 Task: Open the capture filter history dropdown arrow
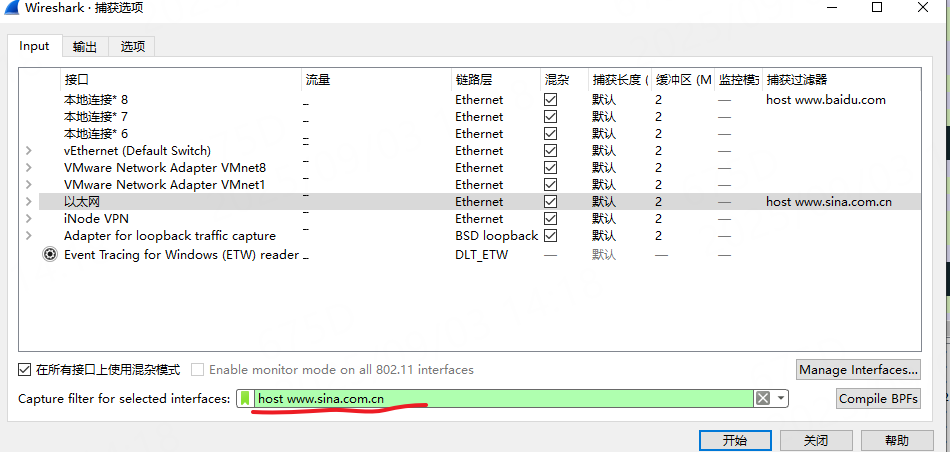point(781,398)
